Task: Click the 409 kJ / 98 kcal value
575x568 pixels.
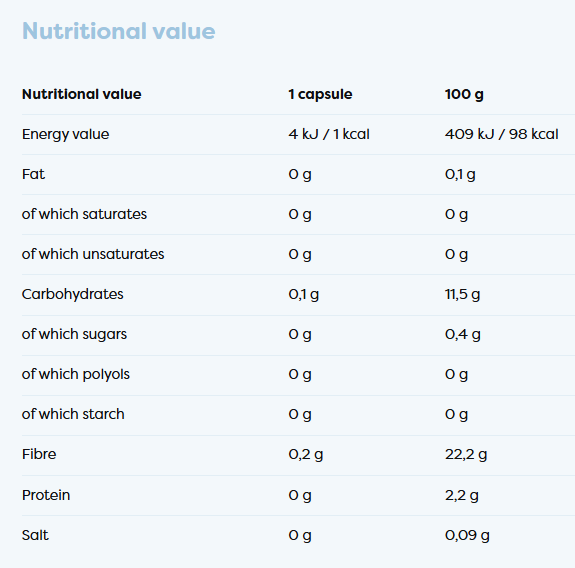Action: 502,134
